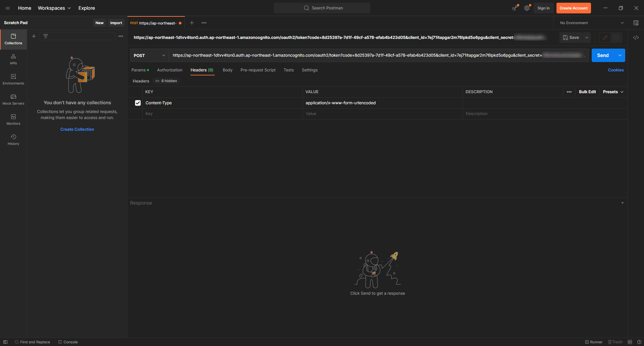The width and height of the screenshot is (644, 346).
Task: Expand Save options arrow
Action: pyautogui.click(x=587, y=38)
